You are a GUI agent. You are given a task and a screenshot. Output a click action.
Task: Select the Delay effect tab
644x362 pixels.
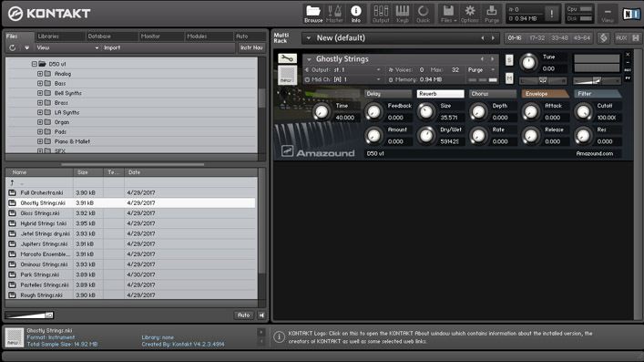click(388, 94)
